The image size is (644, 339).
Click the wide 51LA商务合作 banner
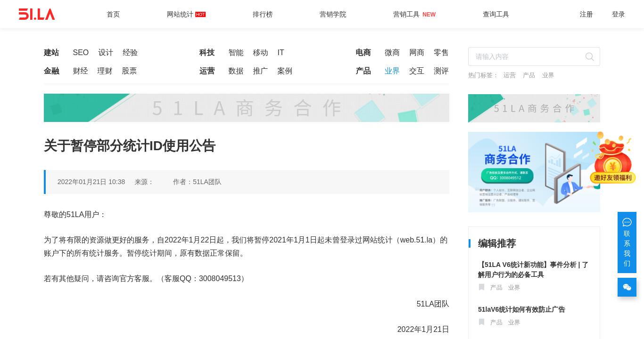pos(247,108)
